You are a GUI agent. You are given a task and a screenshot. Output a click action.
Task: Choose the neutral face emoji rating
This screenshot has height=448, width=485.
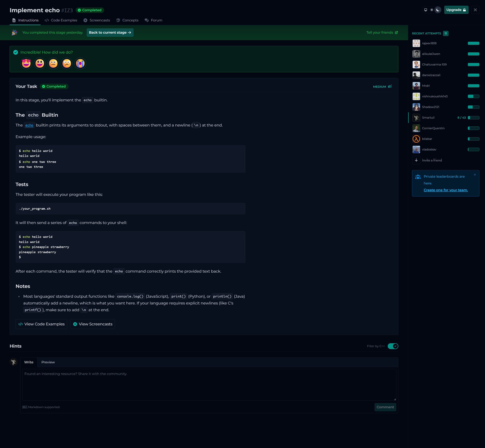pos(53,64)
